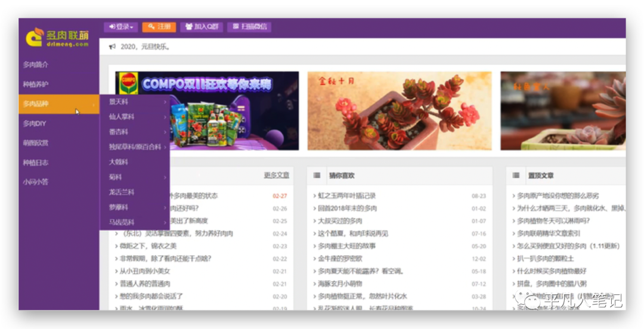The image size is (644, 329).
Task: Open the COMPO双11 promotion banner
Action: (x=207, y=111)
